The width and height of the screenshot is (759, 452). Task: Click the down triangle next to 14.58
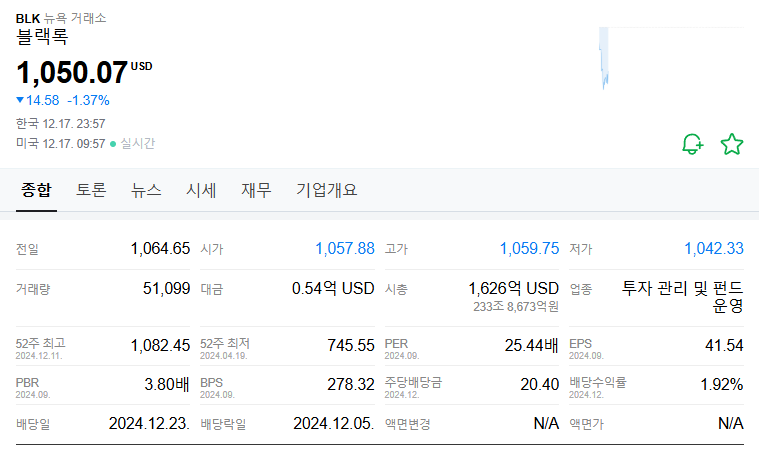tap(20, 100)
